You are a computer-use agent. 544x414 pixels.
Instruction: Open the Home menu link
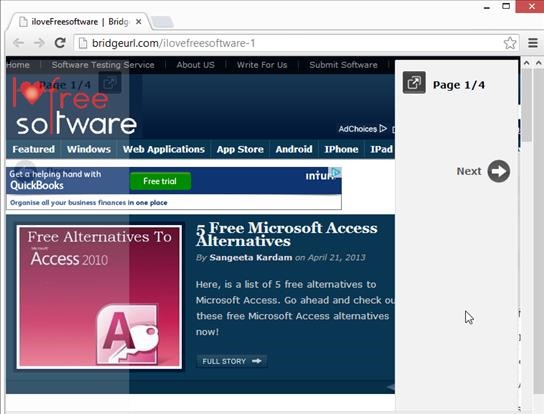pyautogui.click(x=17, y=65)
